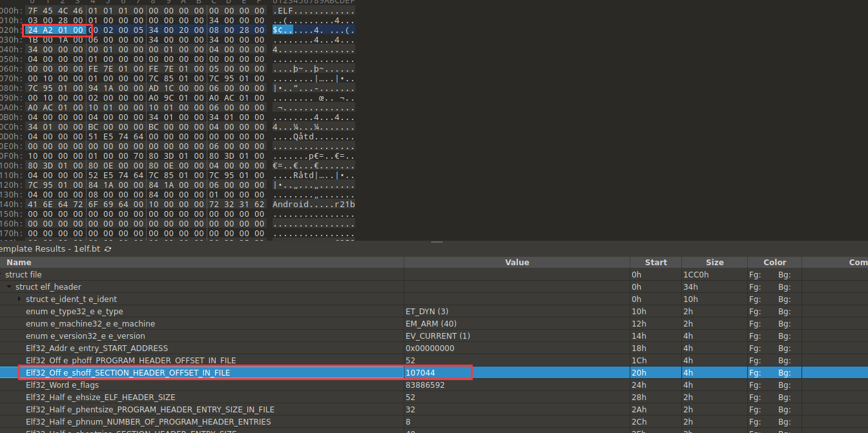Select the Elf32_Addr e_entry_START_ADDRESS row
868x433 pixels.
click(x=434, y=348)
